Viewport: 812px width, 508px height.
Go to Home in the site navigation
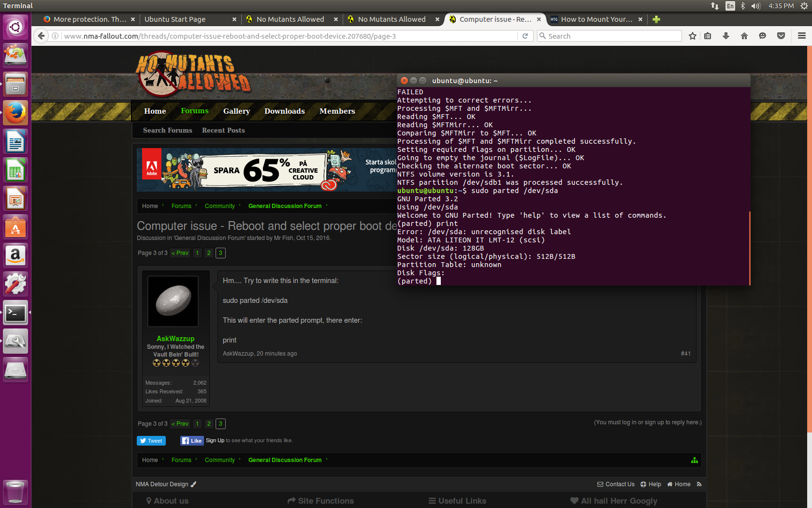155,111
